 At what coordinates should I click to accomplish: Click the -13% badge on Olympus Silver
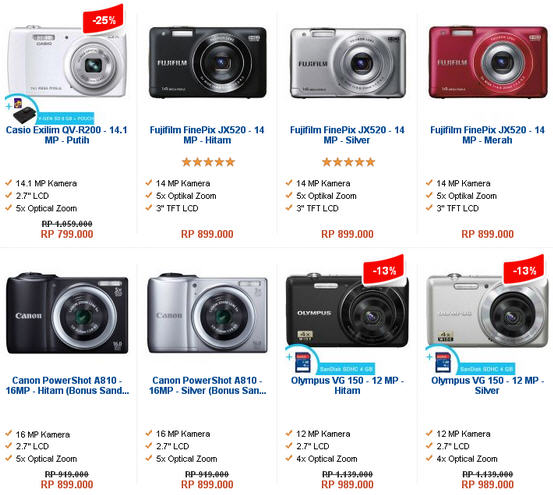tap(524, 269)
